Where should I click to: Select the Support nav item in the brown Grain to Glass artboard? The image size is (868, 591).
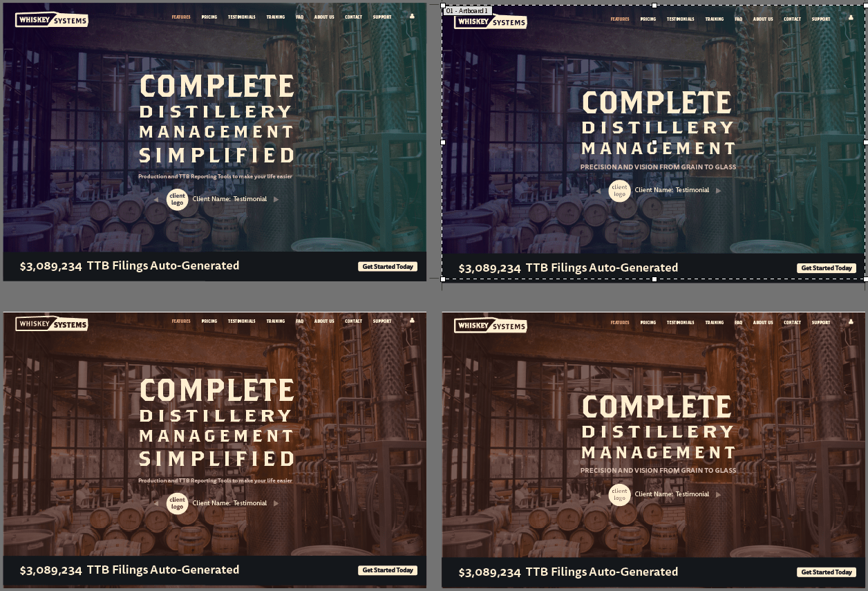821,323
